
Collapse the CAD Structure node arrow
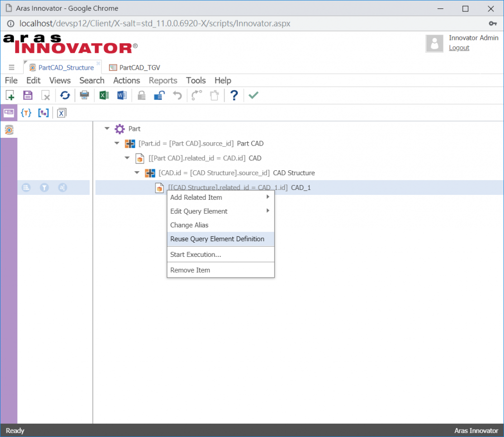[x=137, y=173]
